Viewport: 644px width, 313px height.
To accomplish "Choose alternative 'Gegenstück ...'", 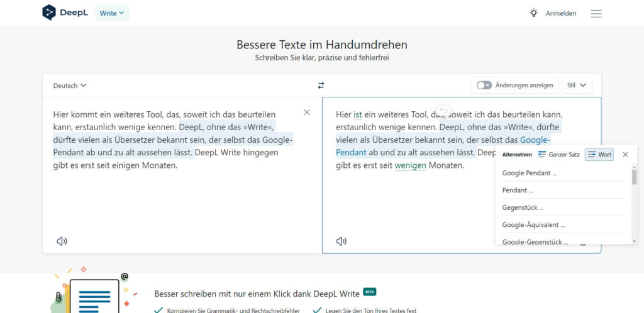I will [x=563, y=207].
